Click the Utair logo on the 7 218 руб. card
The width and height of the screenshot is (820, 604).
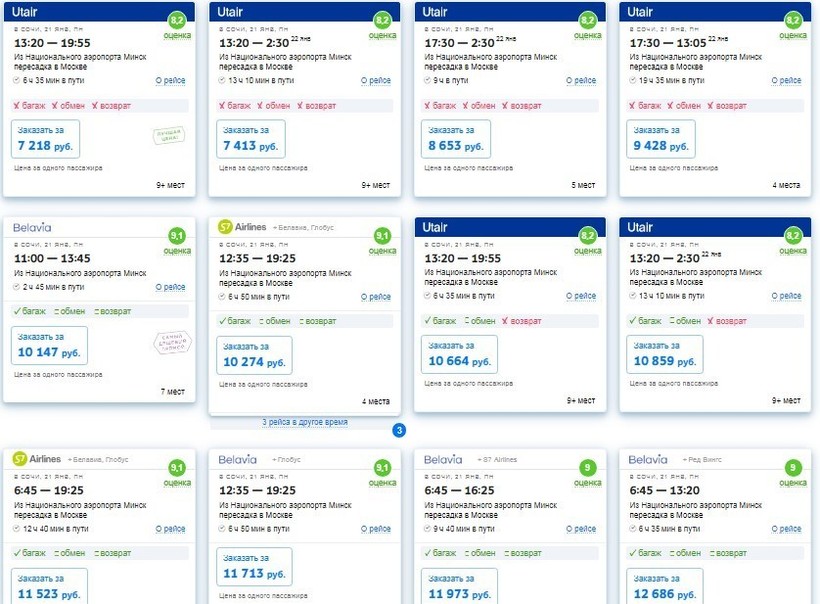click(x=30, y=12)
